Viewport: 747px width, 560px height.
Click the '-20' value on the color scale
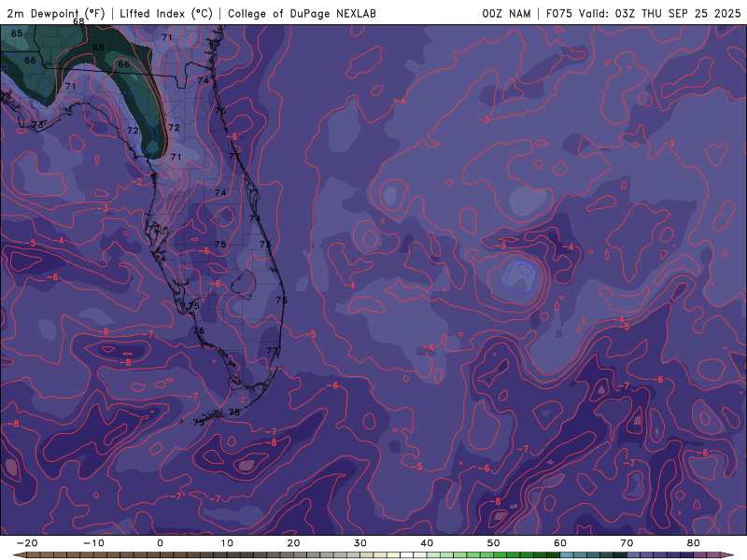pyautogui.click(x=27, y=543)
